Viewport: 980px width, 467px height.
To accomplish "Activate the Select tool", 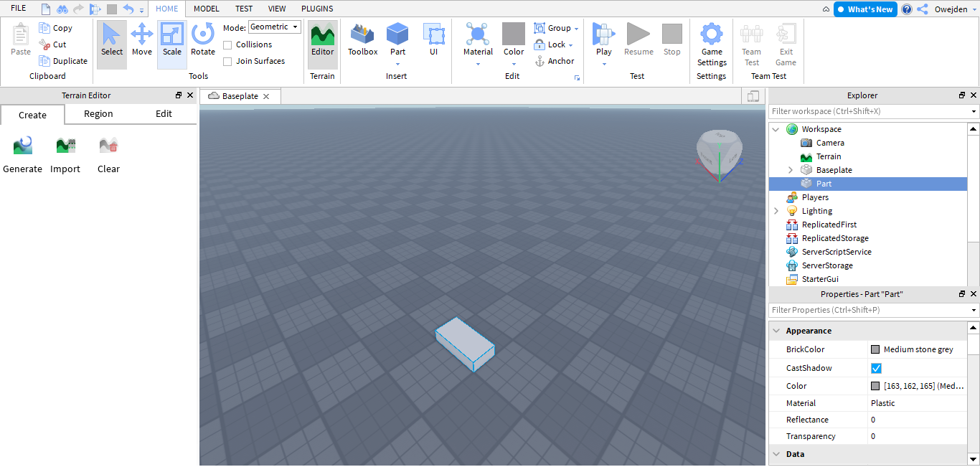I will tap(112, 44).
